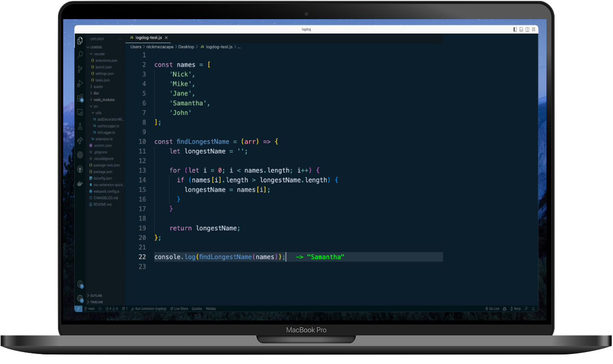Click Wallaby in status bar
613x364 pixels.
[x=211, y=308]
